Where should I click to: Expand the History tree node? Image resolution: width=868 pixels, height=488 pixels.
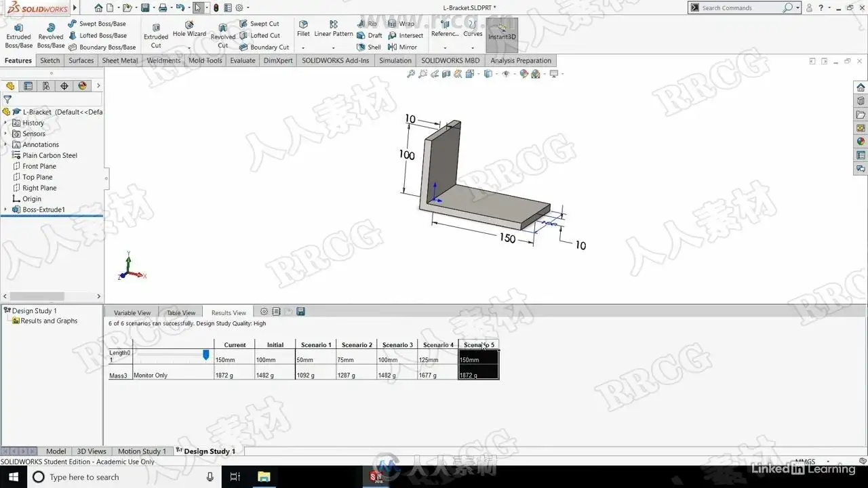[x=5, y=123]
